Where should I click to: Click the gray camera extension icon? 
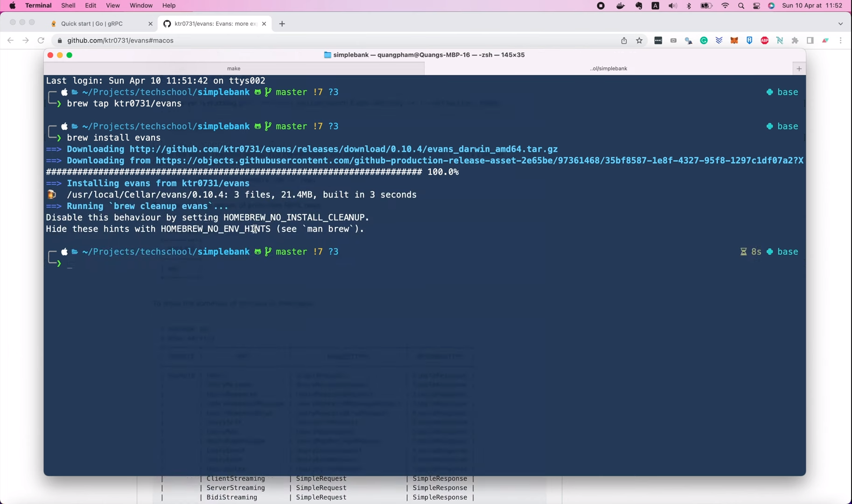pos(673,41)
